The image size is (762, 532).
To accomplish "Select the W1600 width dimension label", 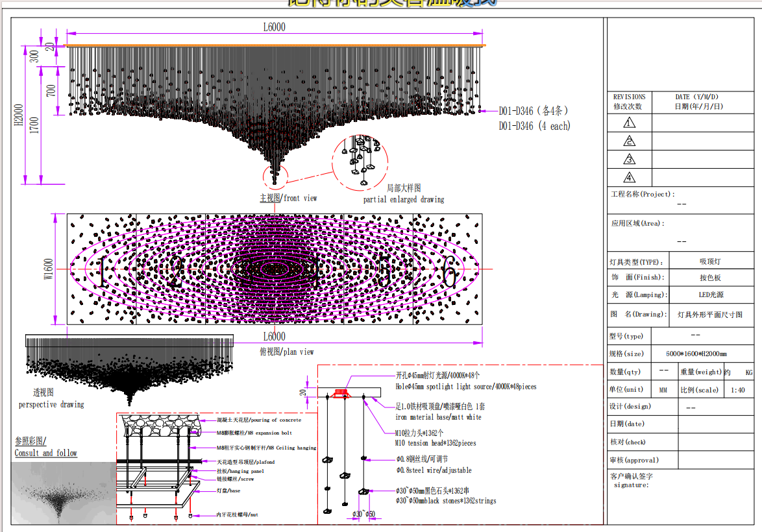I will (48, 269).
